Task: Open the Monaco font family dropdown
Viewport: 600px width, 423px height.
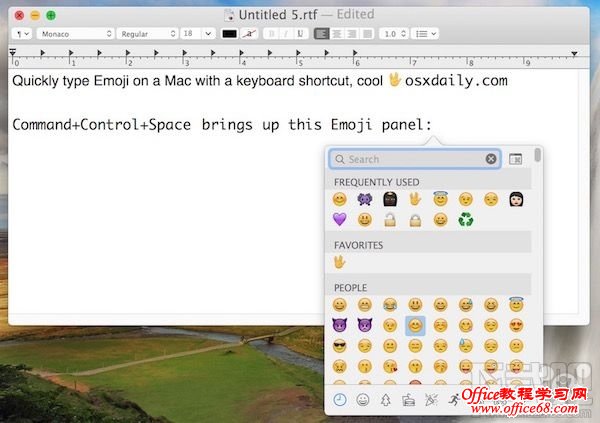Action: (x=75, y=34)
